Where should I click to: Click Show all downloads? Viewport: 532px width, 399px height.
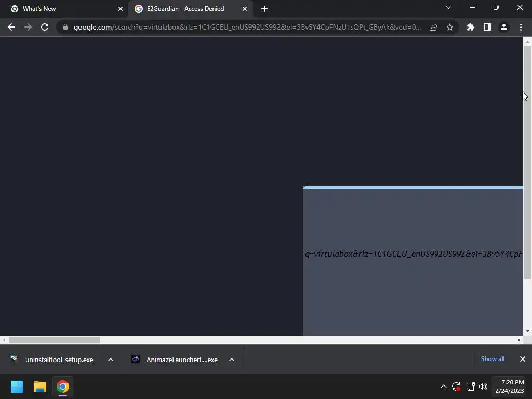[493, 359]
